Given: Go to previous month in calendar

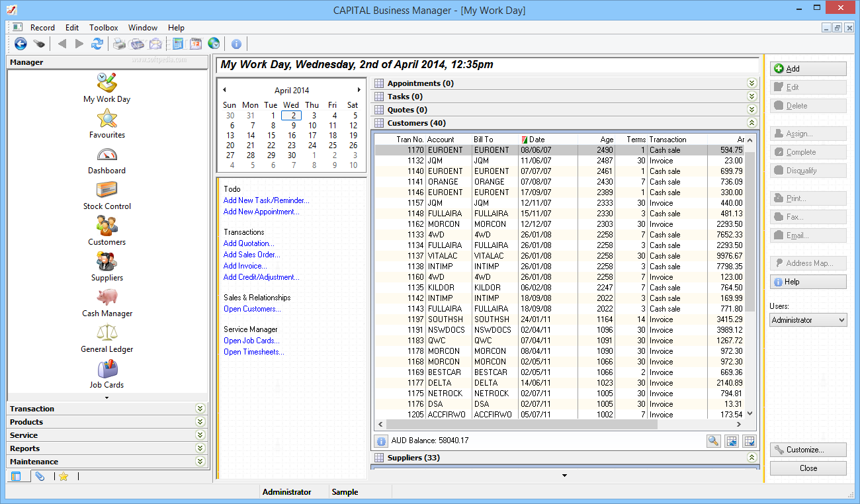Looking at the screenshot, I should 224,90.
